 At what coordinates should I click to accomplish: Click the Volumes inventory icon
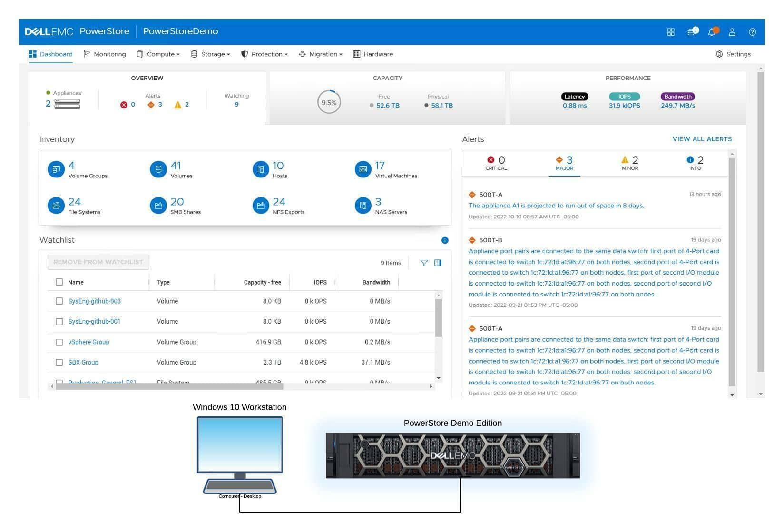coord(158,169)
